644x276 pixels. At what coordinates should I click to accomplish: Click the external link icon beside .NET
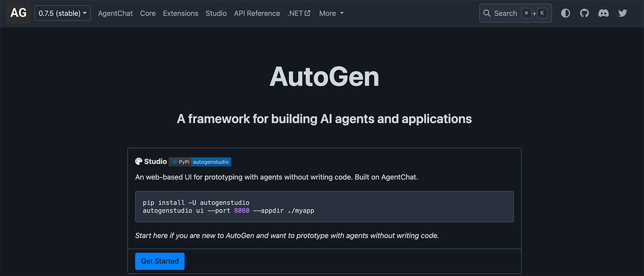pos(308,13)
